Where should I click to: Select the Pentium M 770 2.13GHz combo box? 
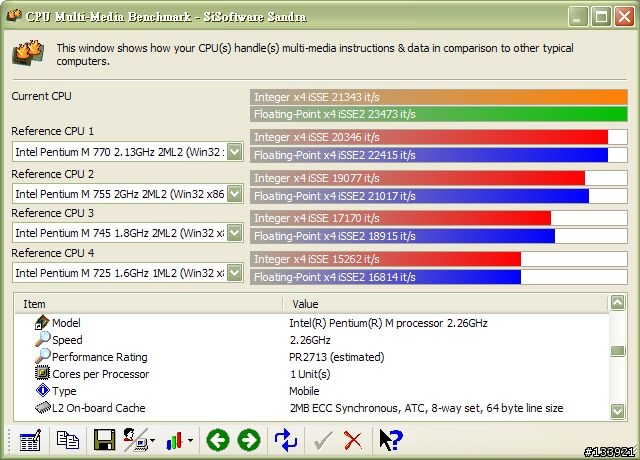(x=128, y=152)
